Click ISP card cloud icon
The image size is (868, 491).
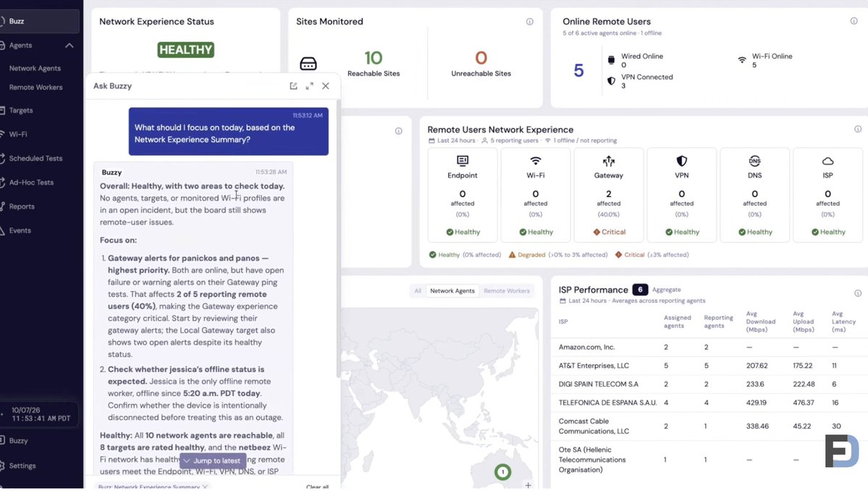coord(827,161)
